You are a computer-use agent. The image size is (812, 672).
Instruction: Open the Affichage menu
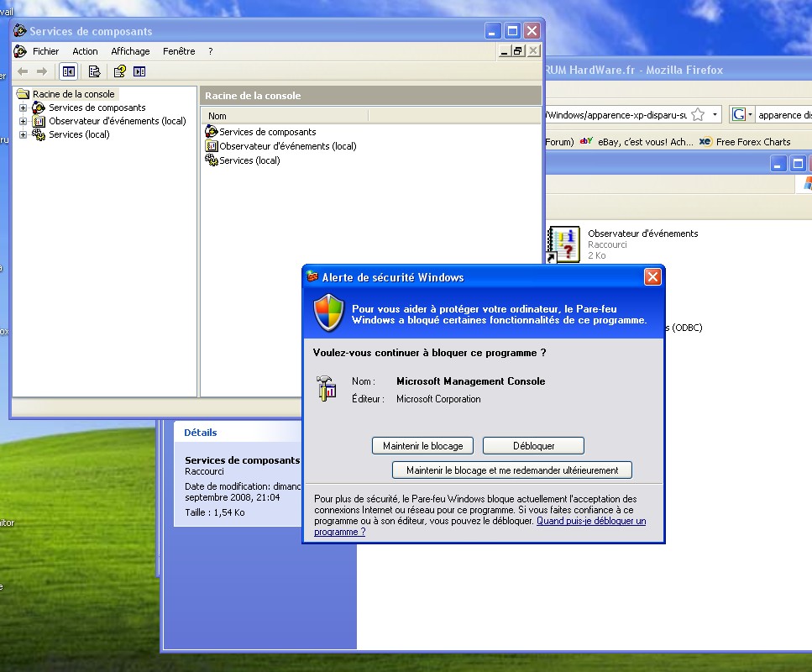(130, 51)
